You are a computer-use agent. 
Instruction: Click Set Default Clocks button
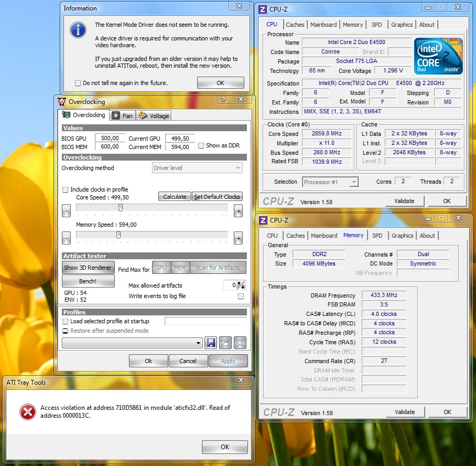[x=217, y=197]
